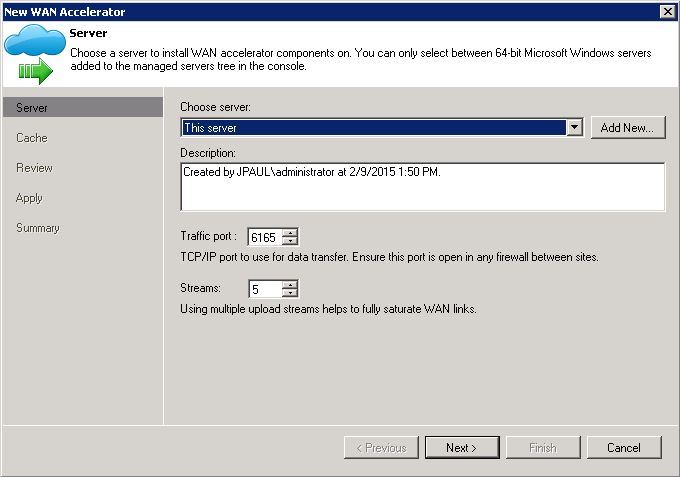Increase Streams count with up arrow

(x=290, y=285)
